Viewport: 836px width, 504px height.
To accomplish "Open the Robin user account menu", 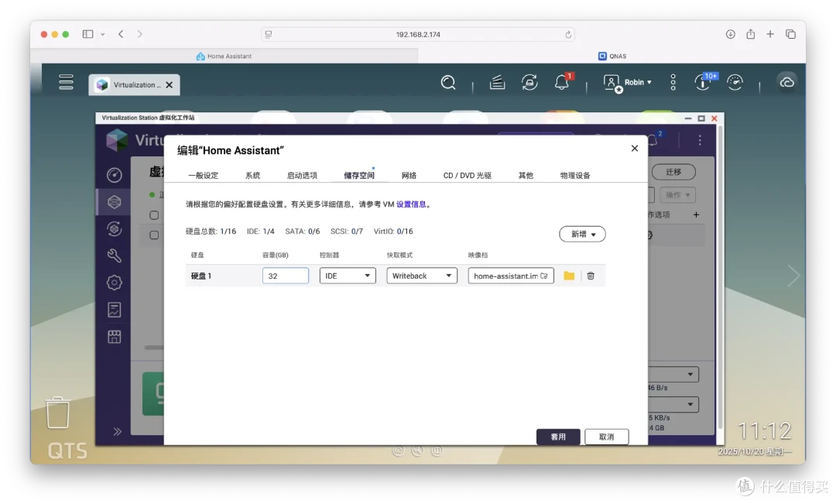I will [628, 83].
